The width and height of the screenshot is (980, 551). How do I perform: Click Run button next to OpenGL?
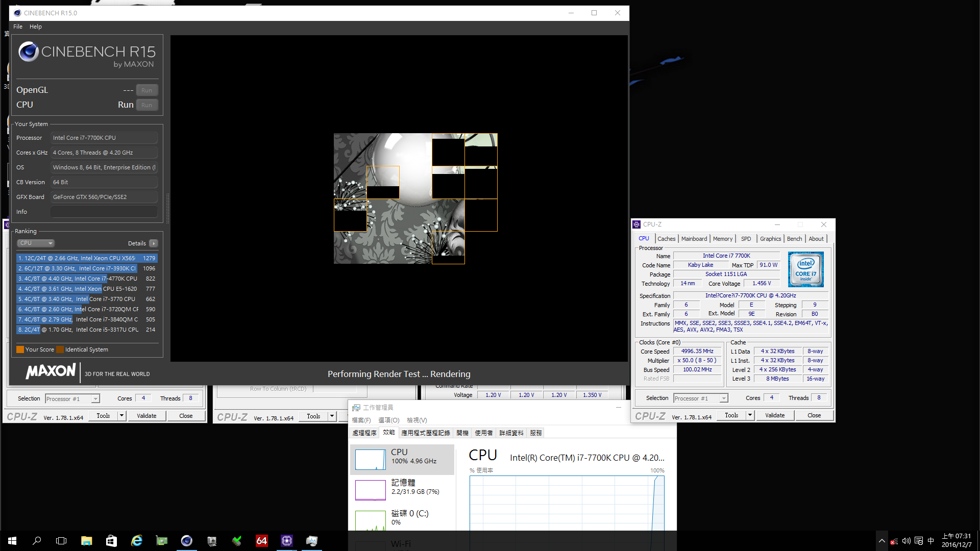[147, 90]
